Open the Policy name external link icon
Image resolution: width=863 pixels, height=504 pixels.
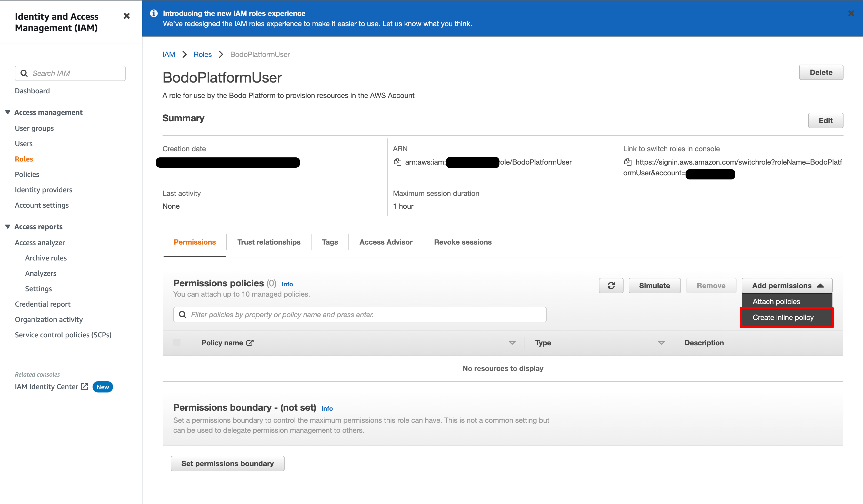tap(250, 342)
